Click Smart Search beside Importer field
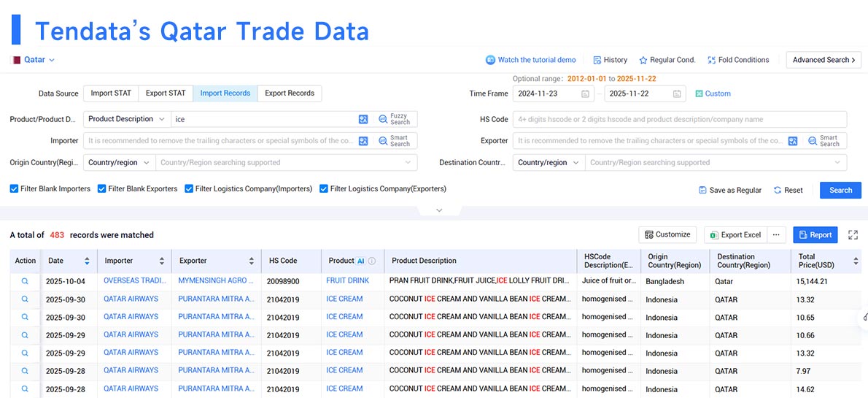This screenshot has width=868, height=398. click(x=395, y=141)
